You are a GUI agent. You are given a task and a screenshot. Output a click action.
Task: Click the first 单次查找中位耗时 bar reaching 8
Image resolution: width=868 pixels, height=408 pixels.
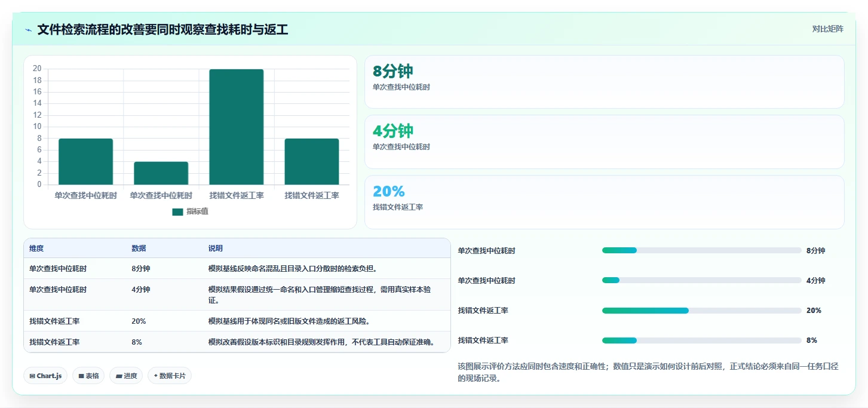[x=85, y=161]
